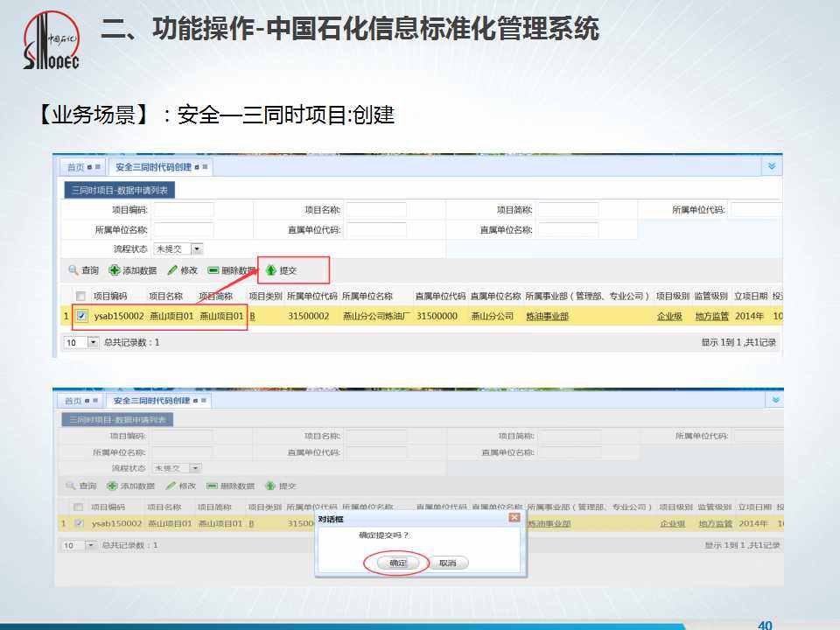Click the dimmed 删除数据 icon behind the dialog
Screen dimensions: 840x630
tap(212, 486)
